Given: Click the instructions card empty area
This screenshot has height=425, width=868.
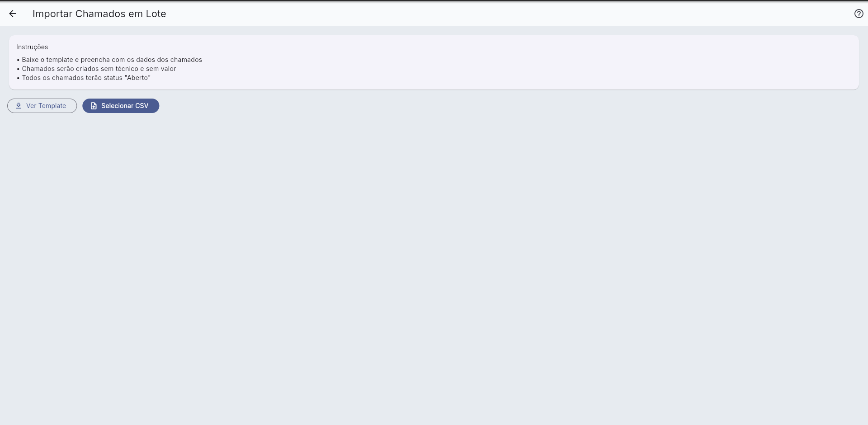Looking at the screenshot, I should coord(497,63).
